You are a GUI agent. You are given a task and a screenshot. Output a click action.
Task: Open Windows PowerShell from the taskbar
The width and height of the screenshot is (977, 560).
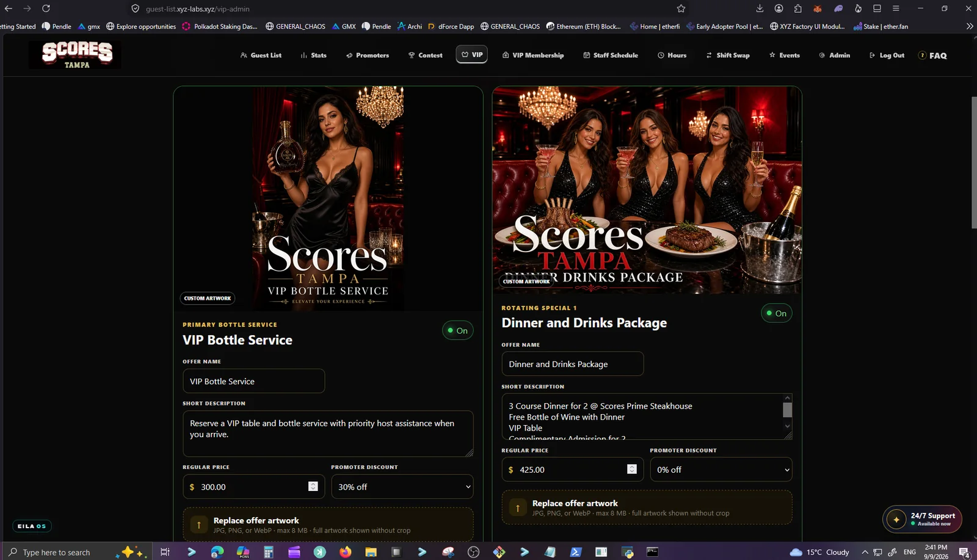575,552
